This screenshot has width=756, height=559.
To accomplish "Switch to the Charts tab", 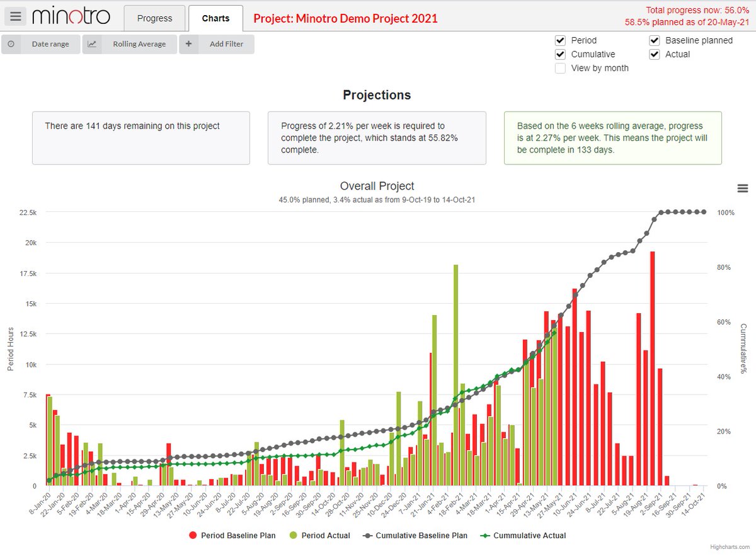I will point(215,18).
